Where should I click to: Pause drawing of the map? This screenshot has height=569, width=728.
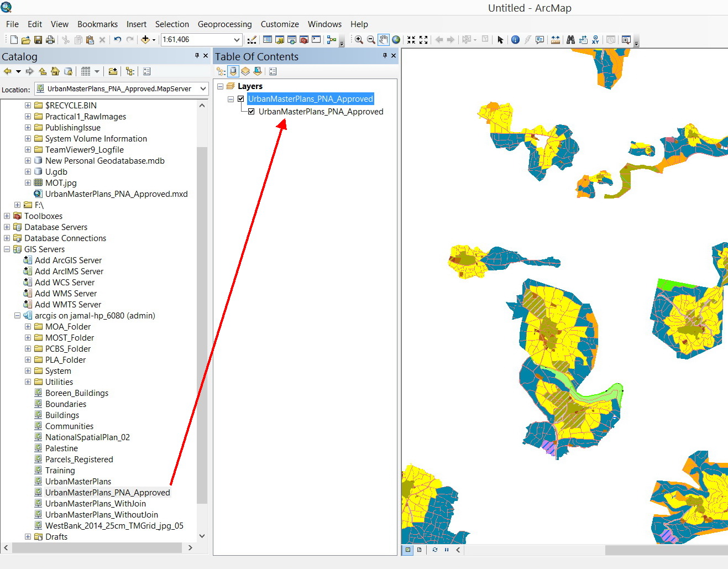[x=447, y=550]
